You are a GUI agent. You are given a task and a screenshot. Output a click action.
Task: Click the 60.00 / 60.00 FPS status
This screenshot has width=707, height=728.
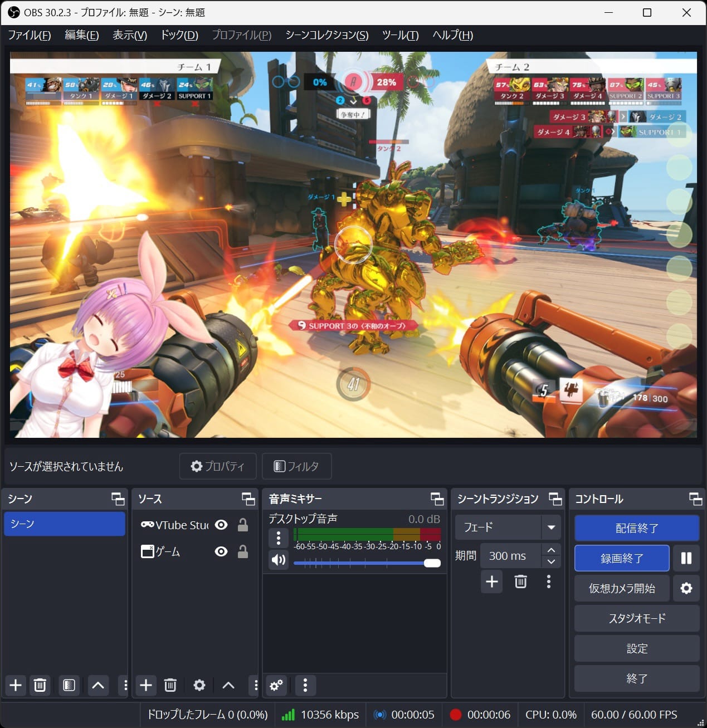634,715
